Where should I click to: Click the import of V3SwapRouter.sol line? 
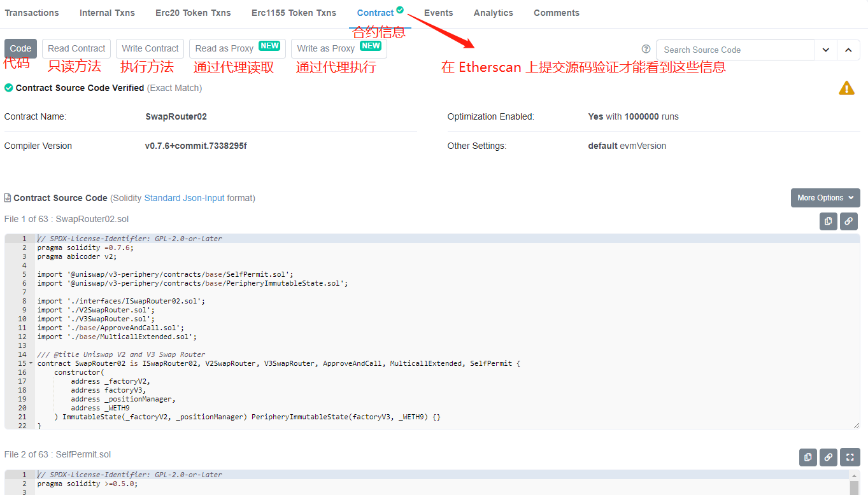tap(96, 319)
